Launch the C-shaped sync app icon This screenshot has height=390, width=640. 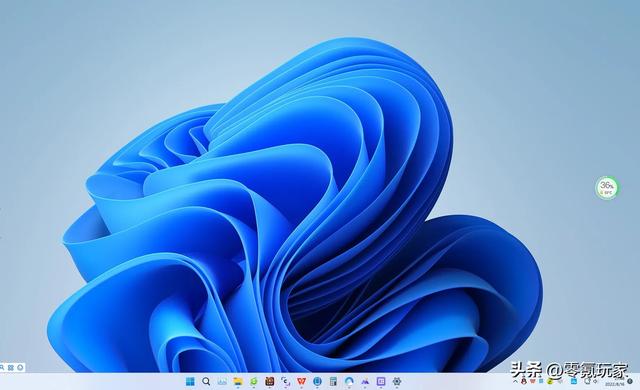[285, 381]
